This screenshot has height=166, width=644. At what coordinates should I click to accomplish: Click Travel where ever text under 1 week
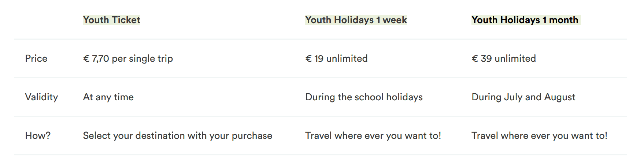[373, 136]
